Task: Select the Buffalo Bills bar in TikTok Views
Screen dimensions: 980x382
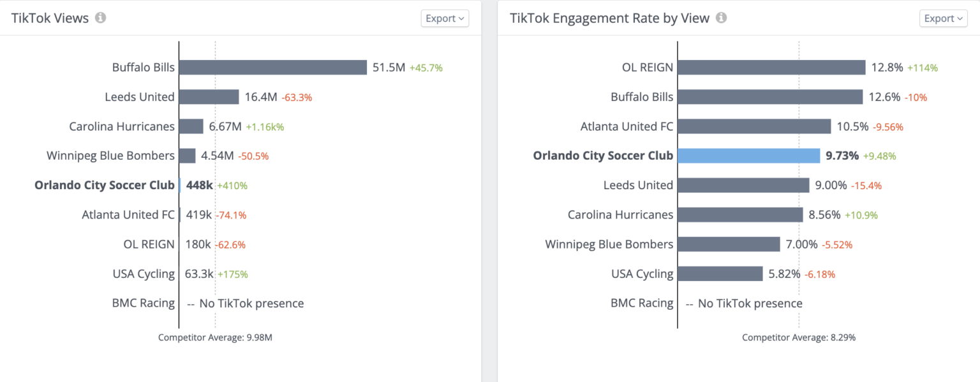Action: pyautogui.click(x=271, y=66)
